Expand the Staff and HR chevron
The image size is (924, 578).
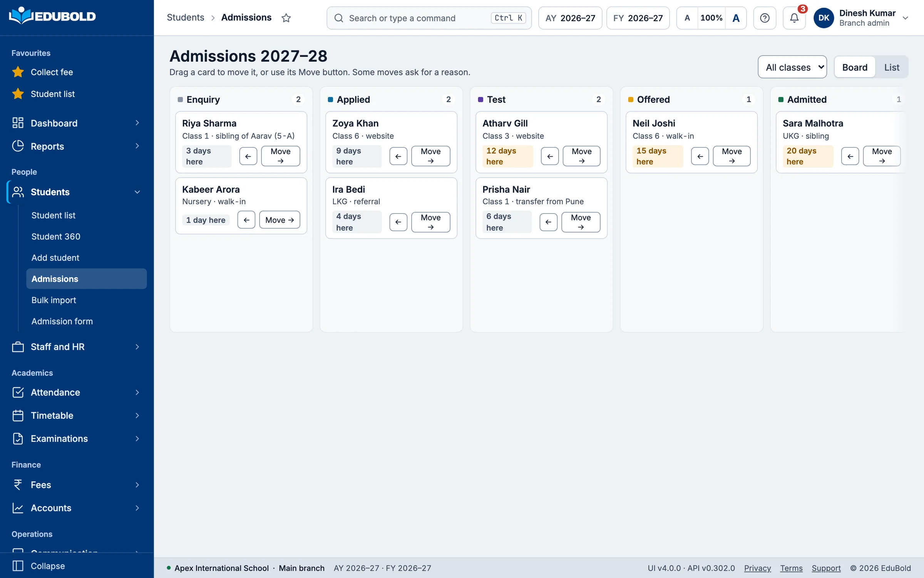pos(137,347)
